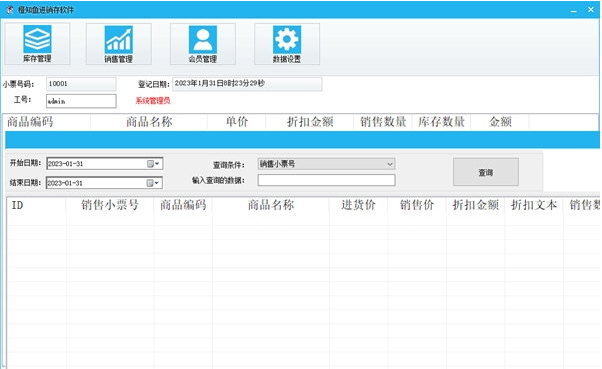Open 会员管理 member management icon
The width and height of the screenshot is (602, 369).
coord(203,44)
